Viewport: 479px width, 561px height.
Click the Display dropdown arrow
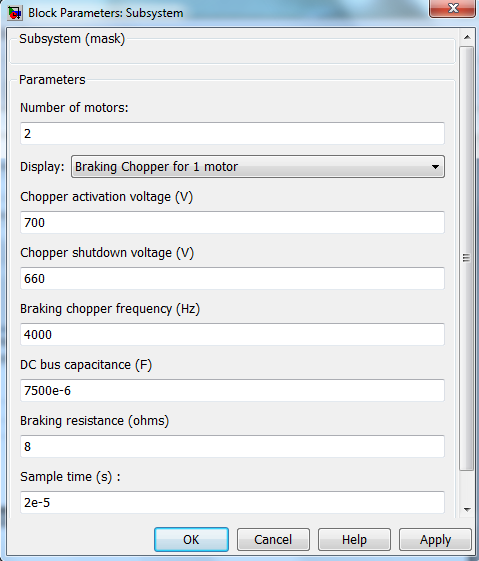pyautogui.click(x=435, y=167)
